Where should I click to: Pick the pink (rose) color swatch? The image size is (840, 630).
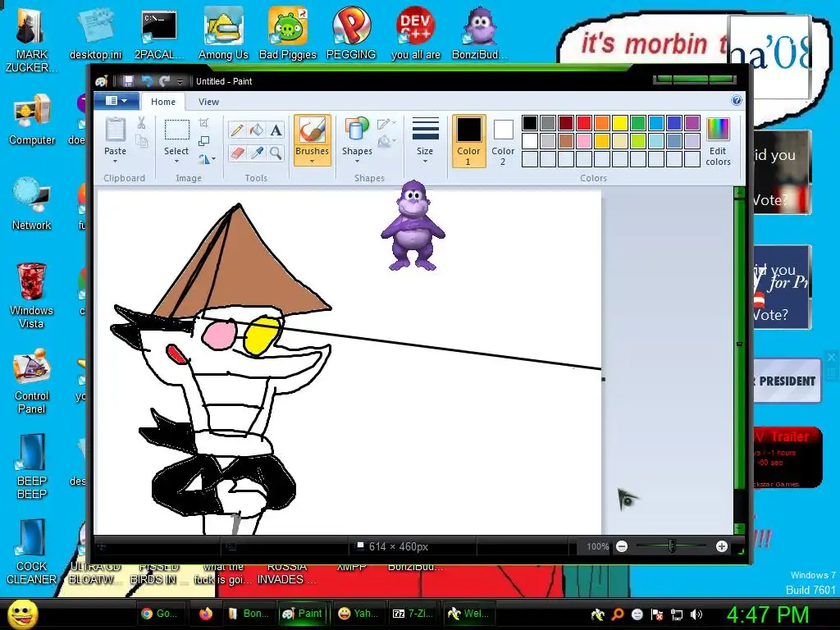pos(584,141)
